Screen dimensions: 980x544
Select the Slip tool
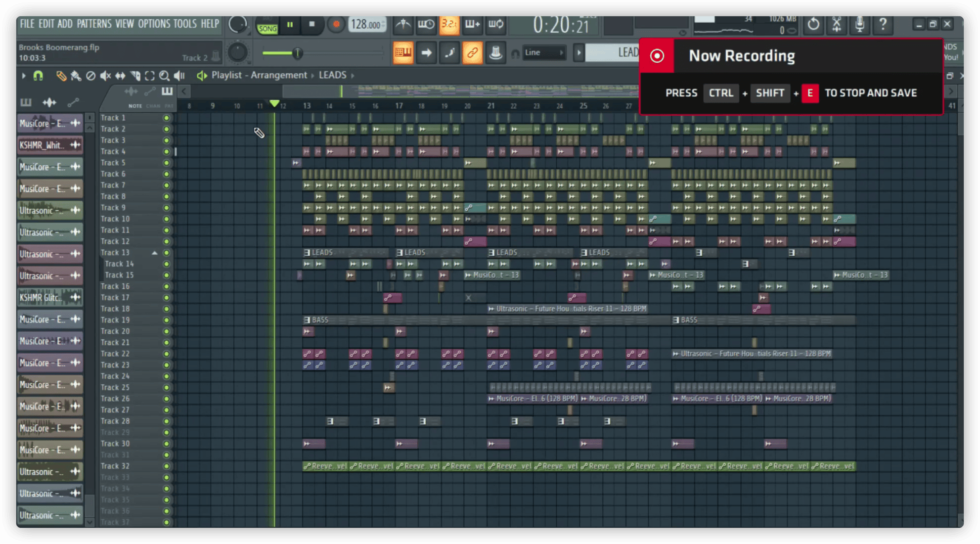point(120,76)
